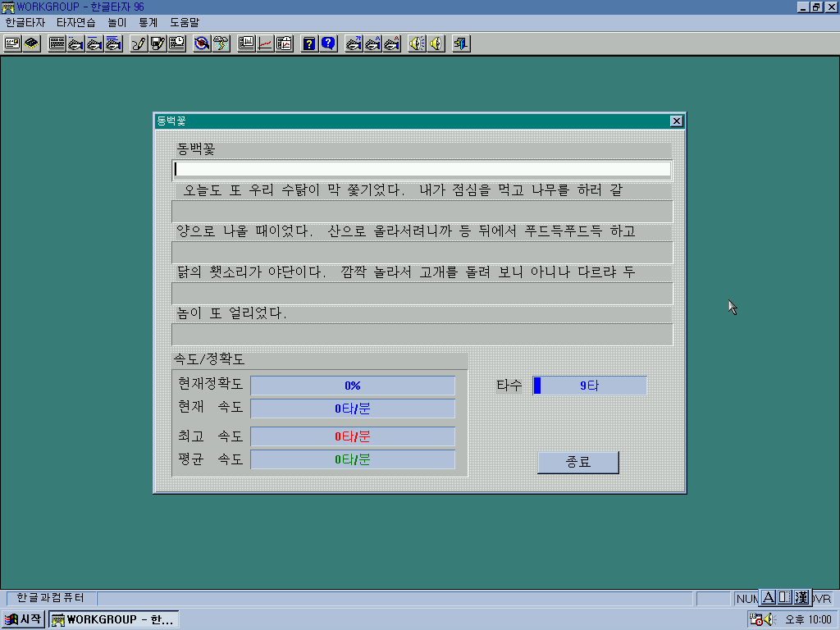The image size is (840, 630).
Task: Close the 동백꽃 dialog
Action: tap(677, 121)
